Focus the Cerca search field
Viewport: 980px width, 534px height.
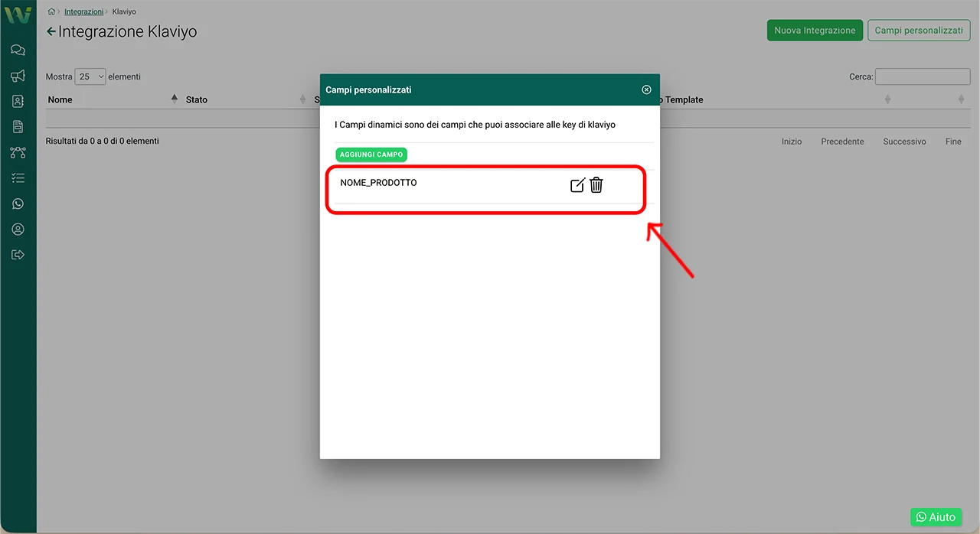(x=923, y=77)
